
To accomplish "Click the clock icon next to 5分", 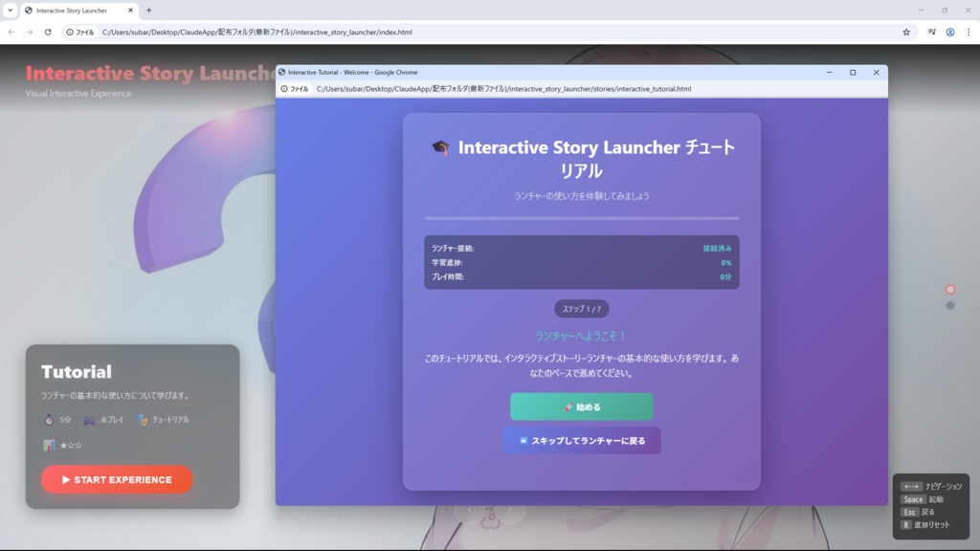I will [x=48, y=420].
